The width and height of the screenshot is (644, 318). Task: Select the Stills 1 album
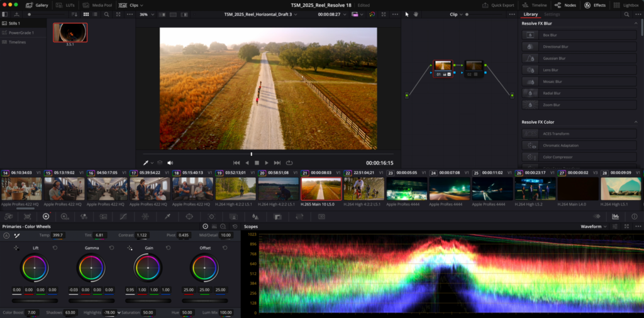coord(23,23)
